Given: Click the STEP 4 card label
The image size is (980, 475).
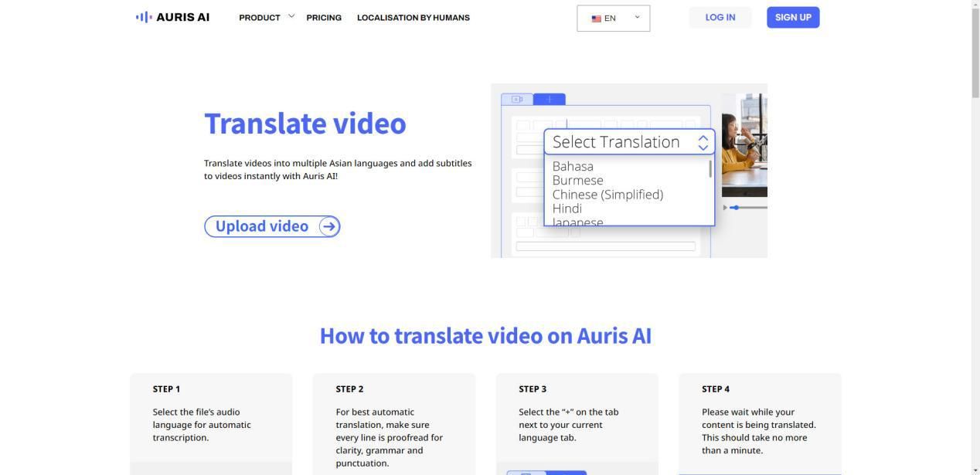Looking at the screenshot, I should 716,389.
